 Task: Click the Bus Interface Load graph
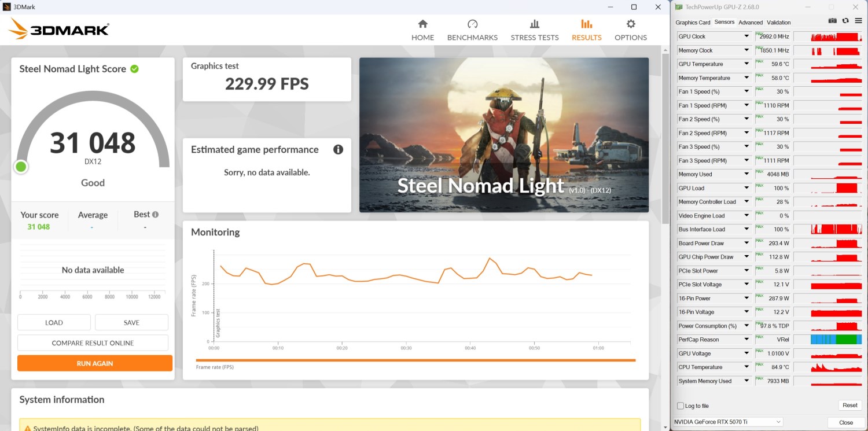coord(828,230)
